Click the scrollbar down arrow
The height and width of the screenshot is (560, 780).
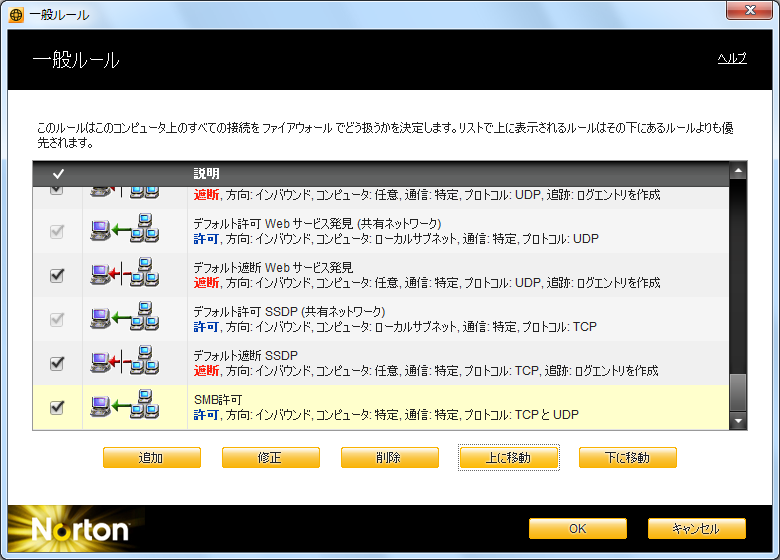coord(738,421)
